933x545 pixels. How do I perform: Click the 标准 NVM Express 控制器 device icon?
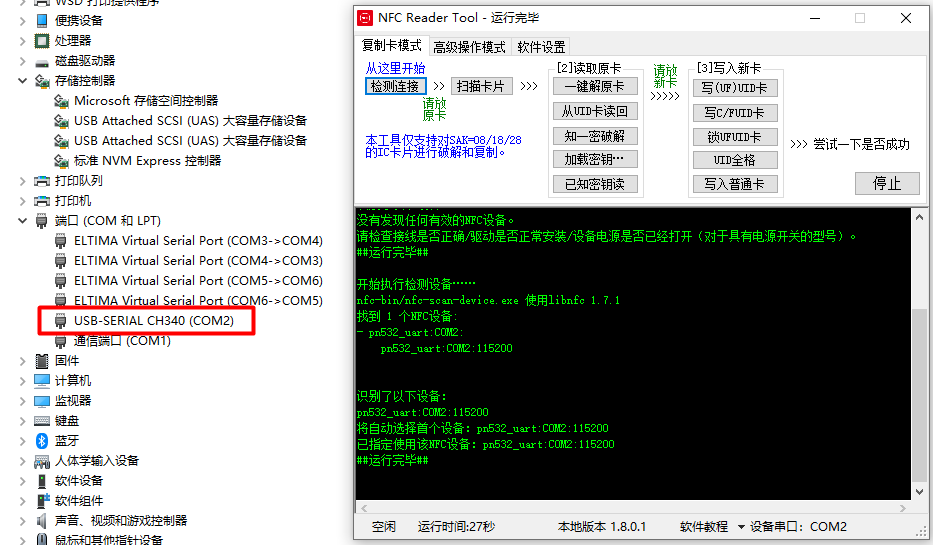click(x=61, y=161)
